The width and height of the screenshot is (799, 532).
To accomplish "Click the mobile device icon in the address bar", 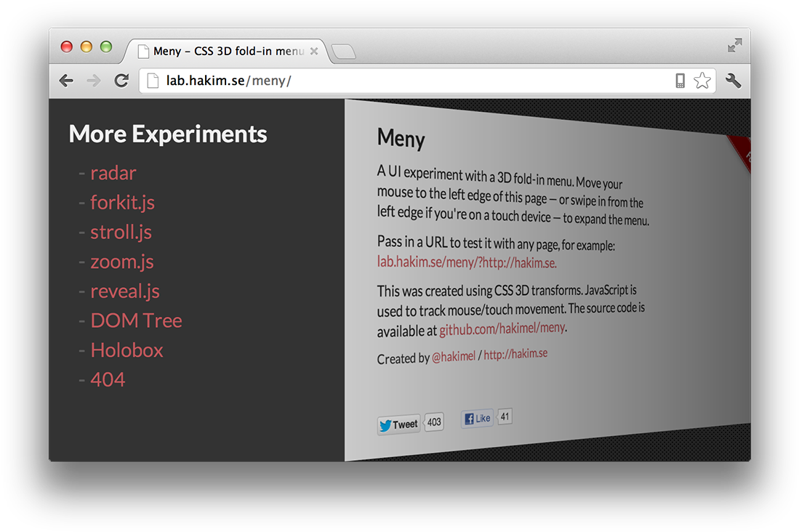I will coord(679,81).
